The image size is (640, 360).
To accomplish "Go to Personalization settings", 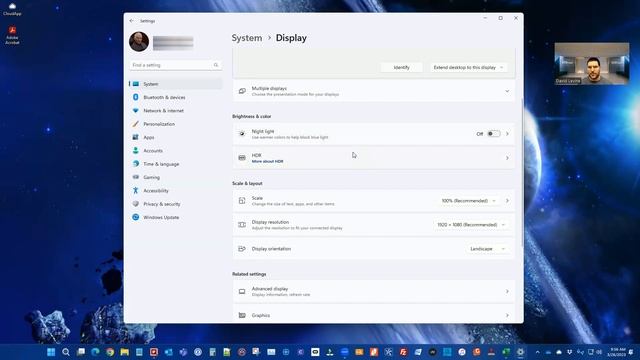I will (x=176, y=124).
